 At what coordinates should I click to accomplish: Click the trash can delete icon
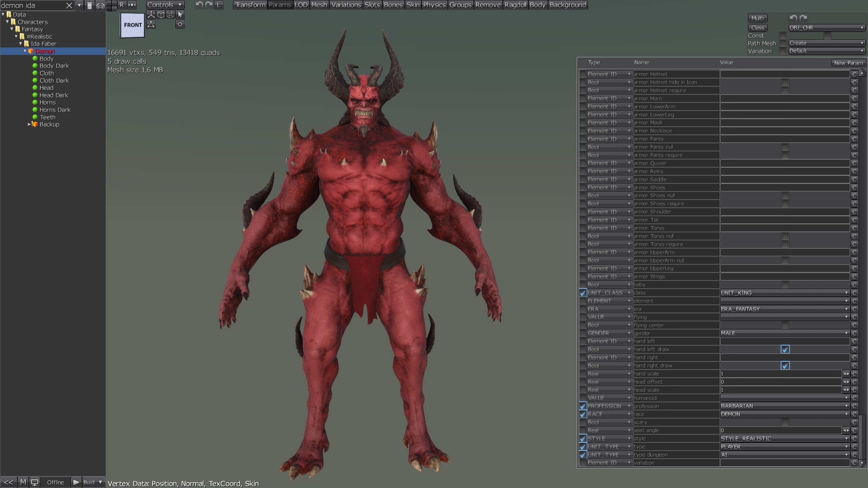point(90,5)
